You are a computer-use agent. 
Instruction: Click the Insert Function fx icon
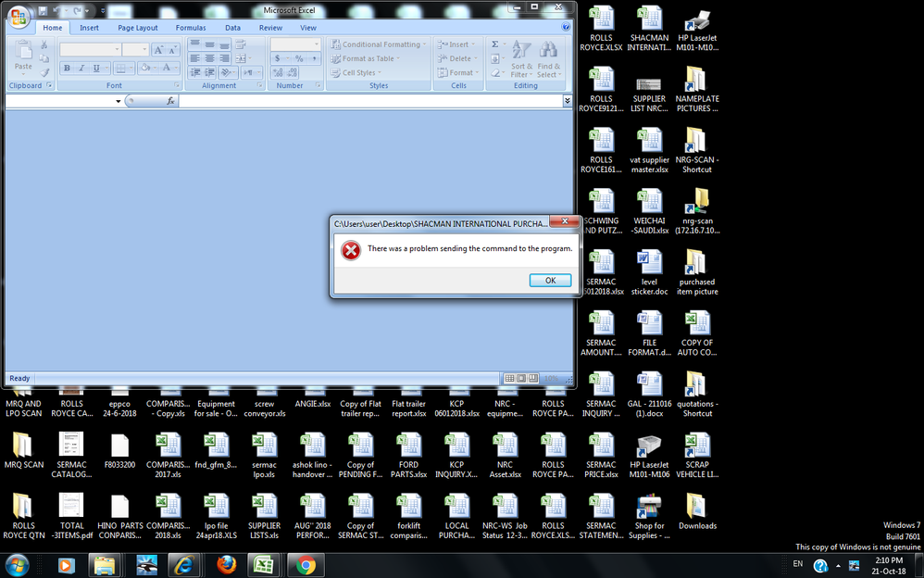click(170, 101)
